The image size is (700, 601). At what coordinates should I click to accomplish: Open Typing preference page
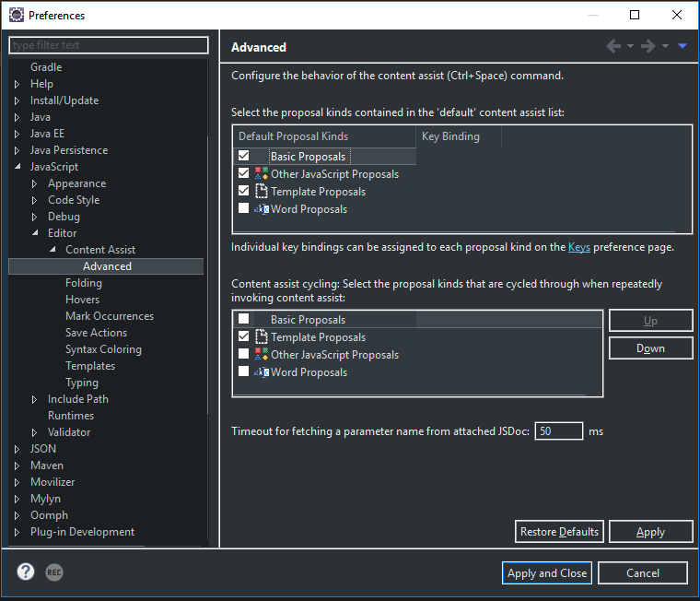pyautogui.click(x=82, y=383)
